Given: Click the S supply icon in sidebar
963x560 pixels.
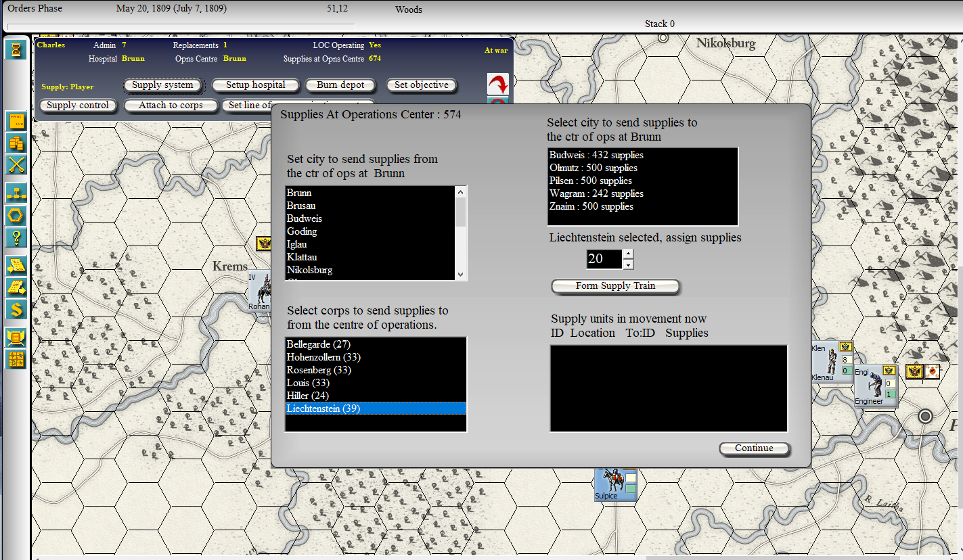Looking at the screenshot, I should (16, 309).
